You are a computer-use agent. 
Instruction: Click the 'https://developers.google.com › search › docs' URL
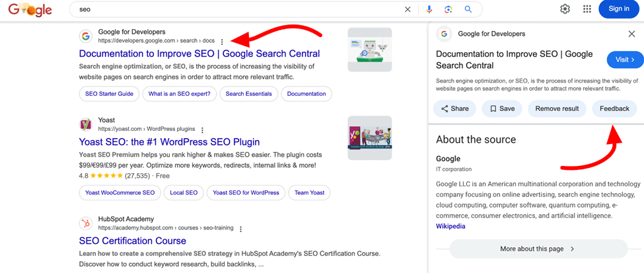tap(156, 41)
